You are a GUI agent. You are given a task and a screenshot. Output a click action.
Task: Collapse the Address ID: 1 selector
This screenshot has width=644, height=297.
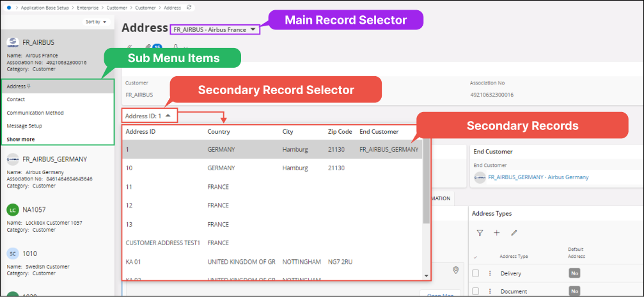[150, 116]
